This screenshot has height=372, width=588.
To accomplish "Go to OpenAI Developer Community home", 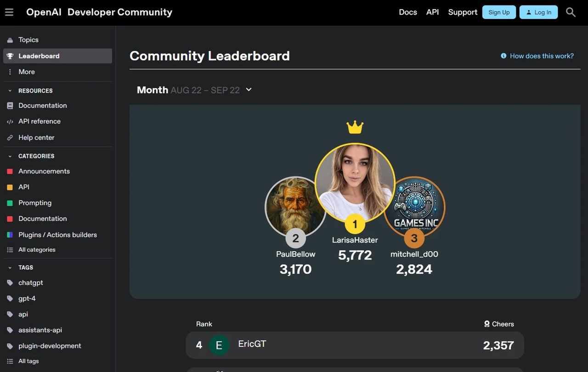I will click(x=99, y=12).
